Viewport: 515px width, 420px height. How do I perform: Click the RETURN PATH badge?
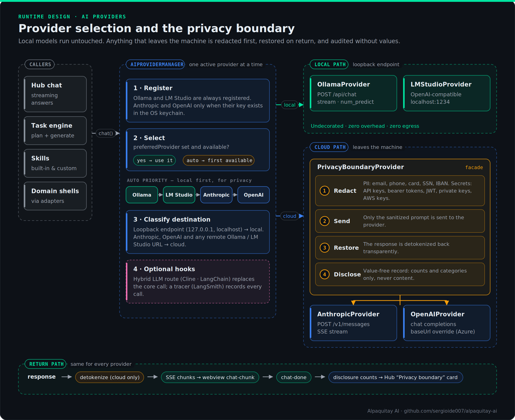tap(46, 364)
